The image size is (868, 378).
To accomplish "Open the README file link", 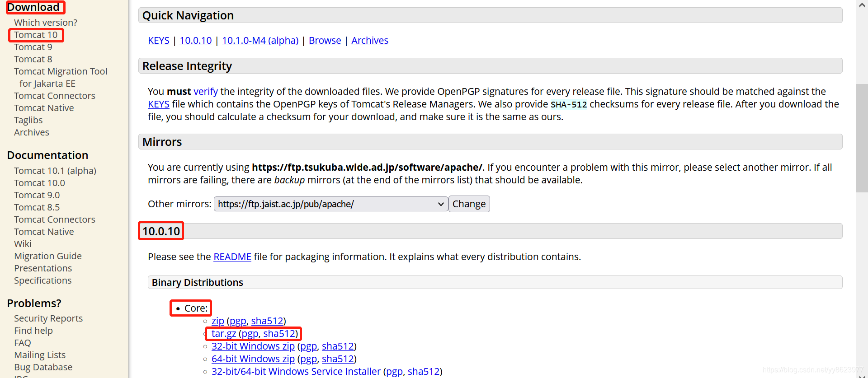I will [232, 257].
